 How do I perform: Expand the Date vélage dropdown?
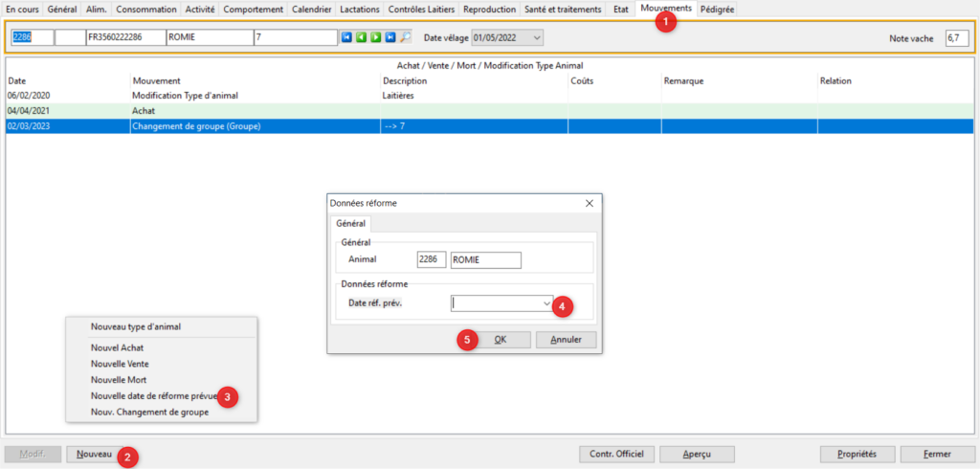click(x=536, y=38)
